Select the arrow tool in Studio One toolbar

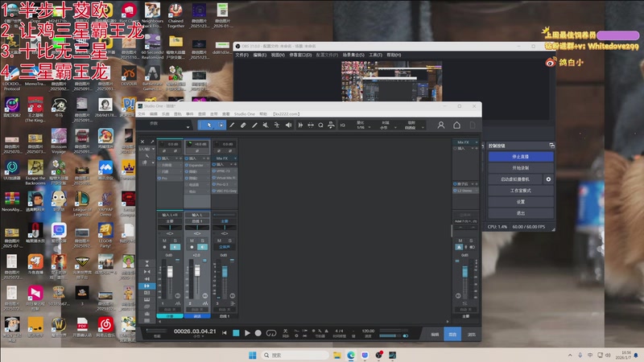[209, 125]
